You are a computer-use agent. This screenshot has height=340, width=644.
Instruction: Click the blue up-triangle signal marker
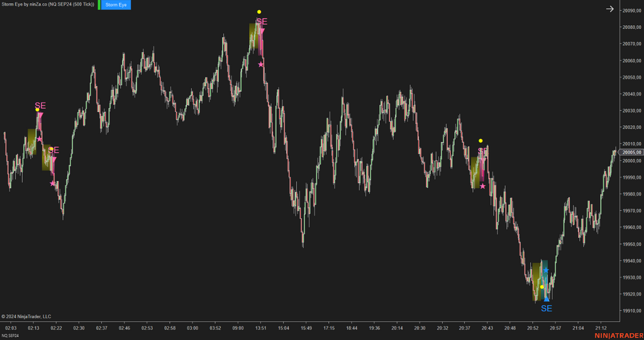click(x=547, y=299)
